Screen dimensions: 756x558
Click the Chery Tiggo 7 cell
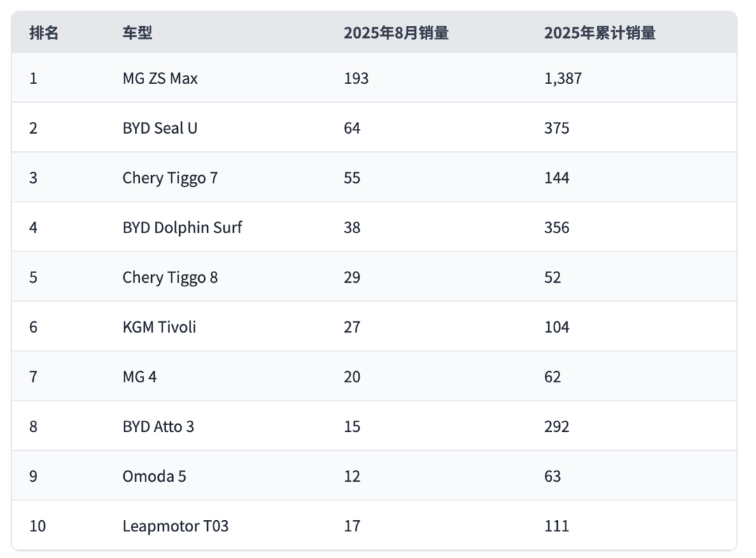point(169,178)
